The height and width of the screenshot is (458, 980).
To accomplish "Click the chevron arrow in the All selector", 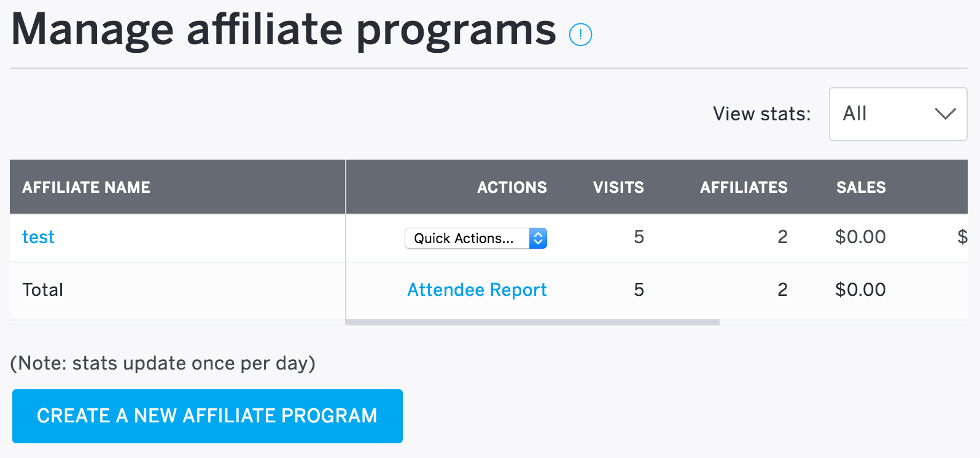I will pyautogui.click(x=945, y=114).
